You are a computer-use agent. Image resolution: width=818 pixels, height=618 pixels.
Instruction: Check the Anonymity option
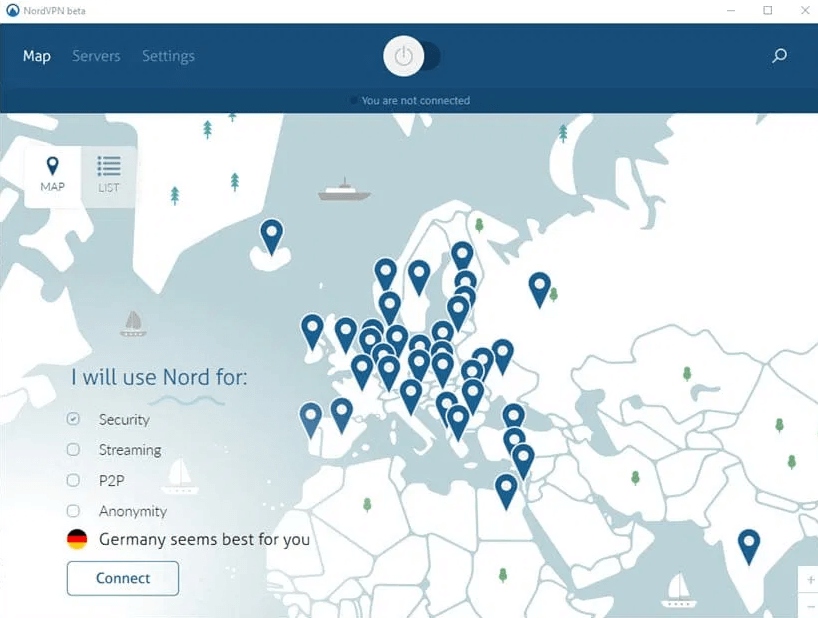pos(73,511)
